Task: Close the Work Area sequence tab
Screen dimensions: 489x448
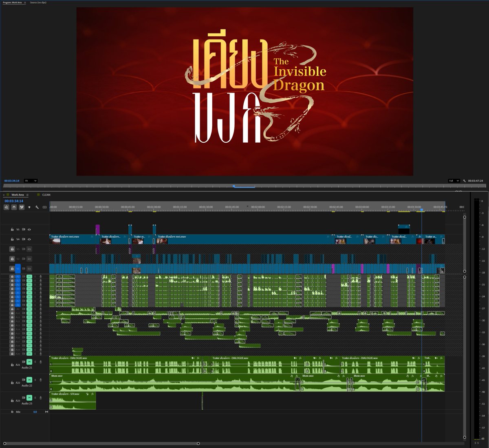Action: pyautogui.click(x=4, y=195)
